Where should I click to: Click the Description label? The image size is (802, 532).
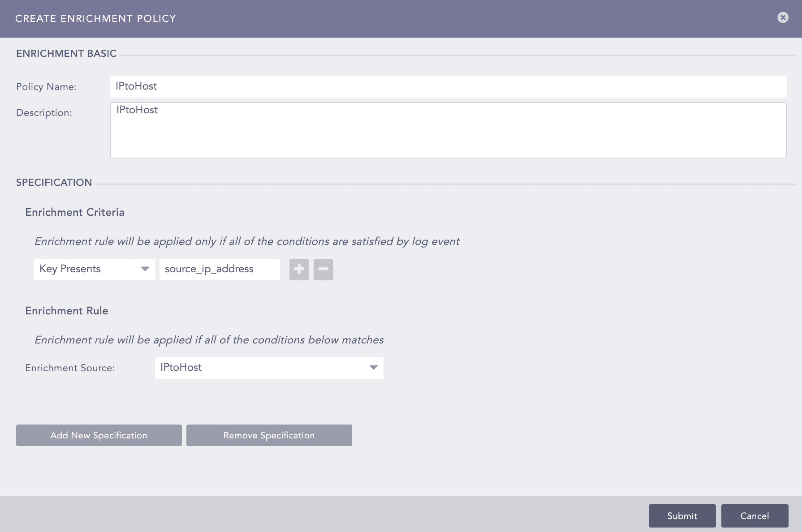(44, 113)
